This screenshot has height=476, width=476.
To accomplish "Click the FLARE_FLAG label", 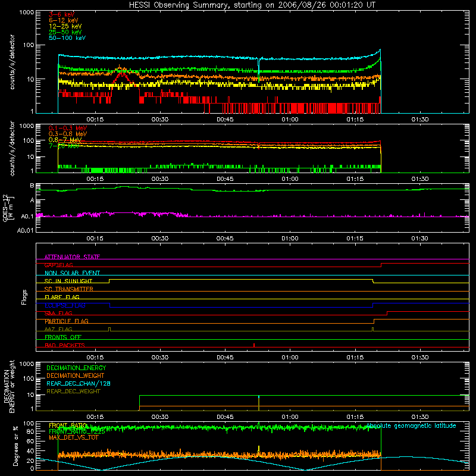I will [62, 297].
